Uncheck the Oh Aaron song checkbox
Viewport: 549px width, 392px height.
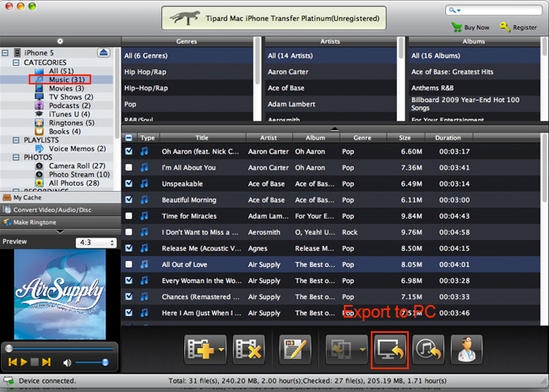[129, 151]
